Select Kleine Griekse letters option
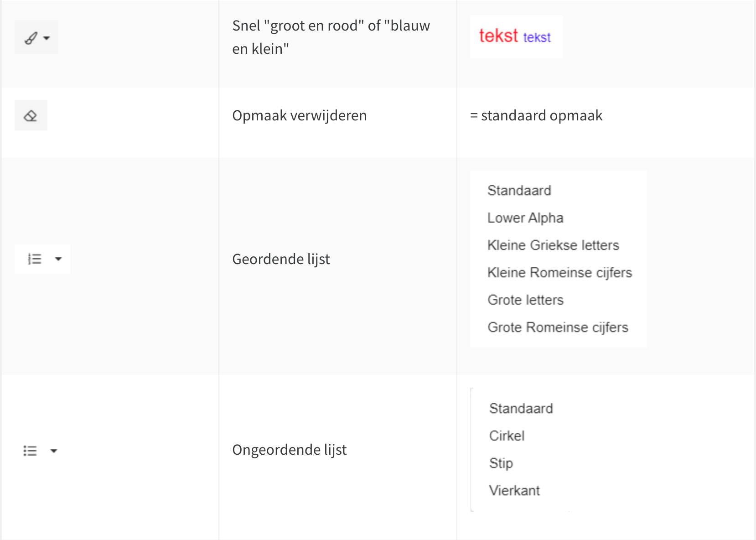This screenshot has height=540, width=756. pyautogui.click(x=553, y=245)
